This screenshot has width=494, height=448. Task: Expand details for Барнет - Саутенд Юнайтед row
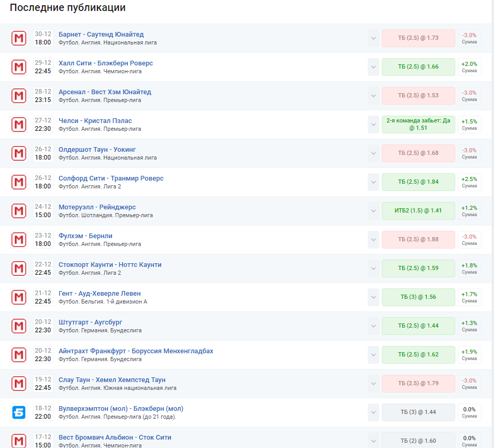click(x=373, y=38)
